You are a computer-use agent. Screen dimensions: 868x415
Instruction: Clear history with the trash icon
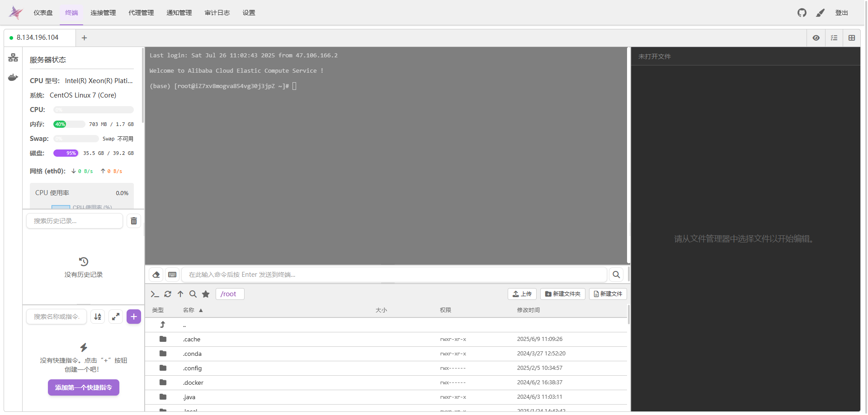point(134,221)
